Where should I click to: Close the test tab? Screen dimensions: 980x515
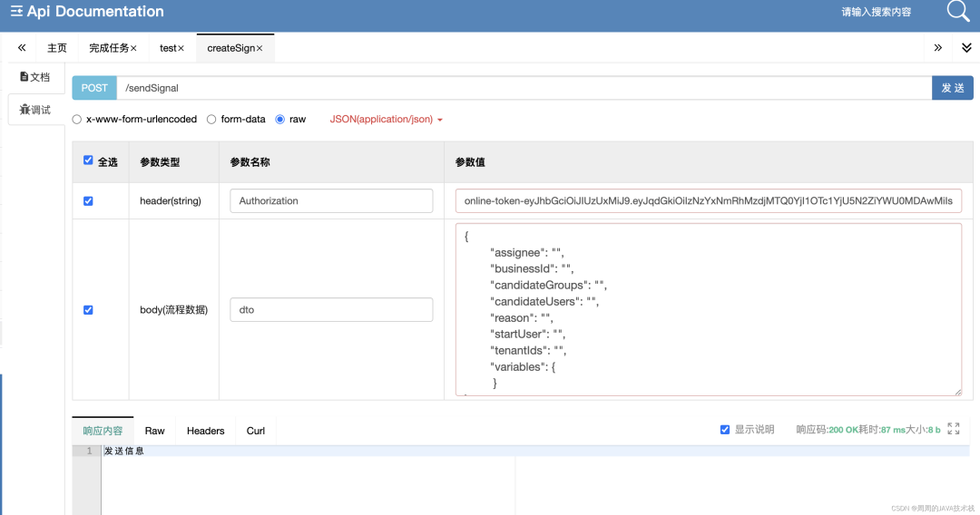[181, 49]
